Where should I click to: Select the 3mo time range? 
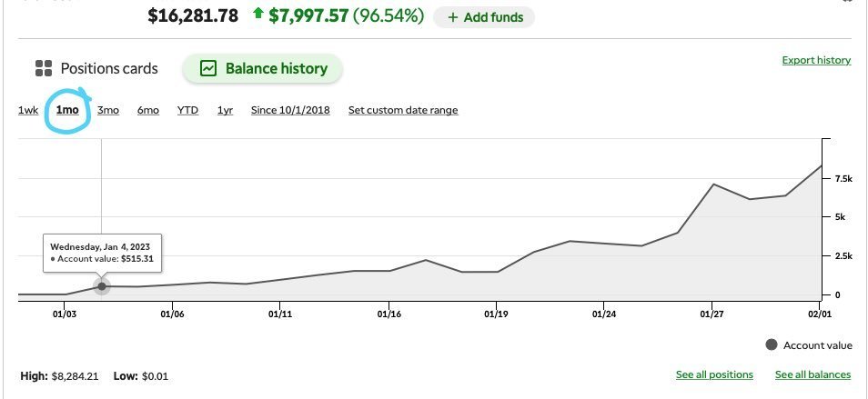[x=108, y=110]
